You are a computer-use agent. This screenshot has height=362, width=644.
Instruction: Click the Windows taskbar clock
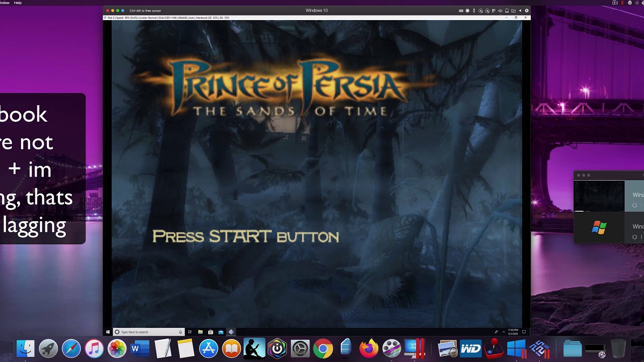pyautogui.click(x=513, y=332)
